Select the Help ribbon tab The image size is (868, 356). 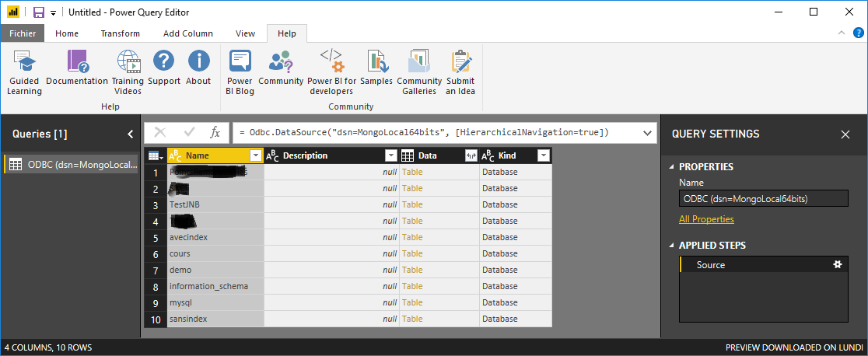coord(287,33)
